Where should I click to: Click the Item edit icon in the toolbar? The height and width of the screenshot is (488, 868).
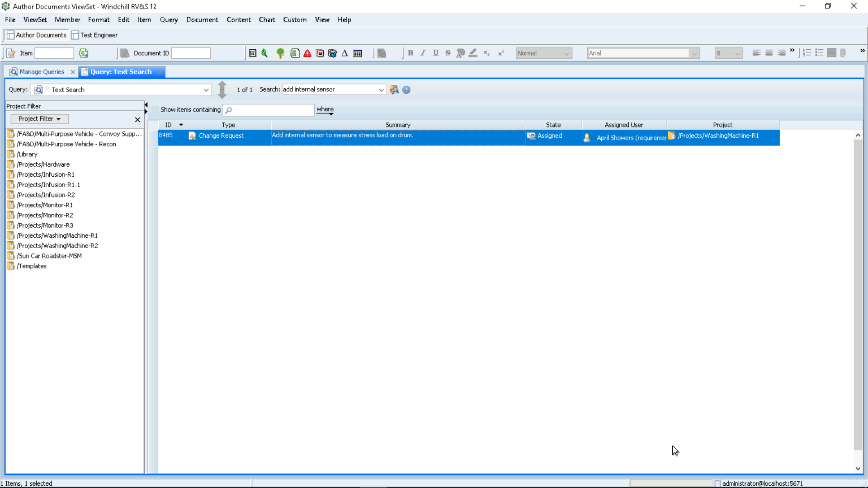coord(11,53)
